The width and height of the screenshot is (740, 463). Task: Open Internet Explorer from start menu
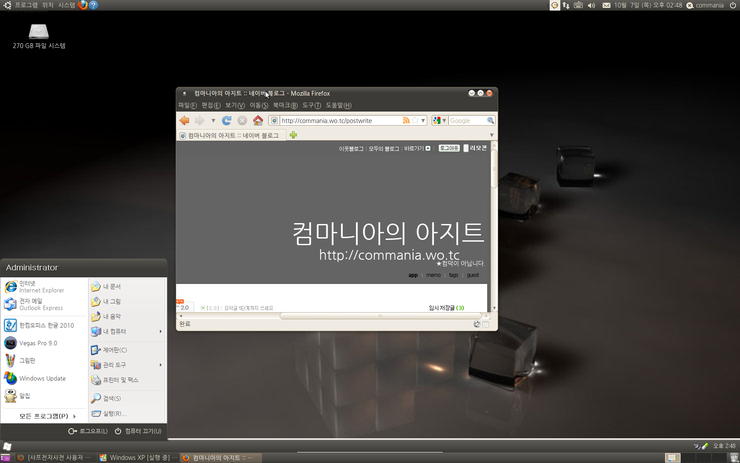click(38, 287)
